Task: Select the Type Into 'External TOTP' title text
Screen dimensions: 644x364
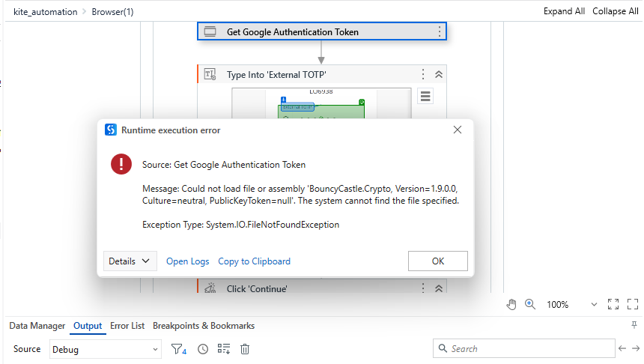Action: (276, 75)
